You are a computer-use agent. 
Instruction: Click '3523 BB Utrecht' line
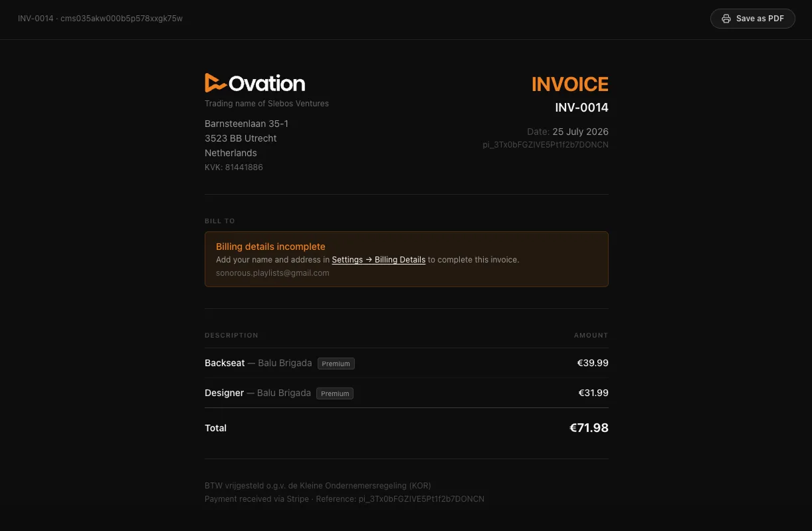(x=241, y=138)
